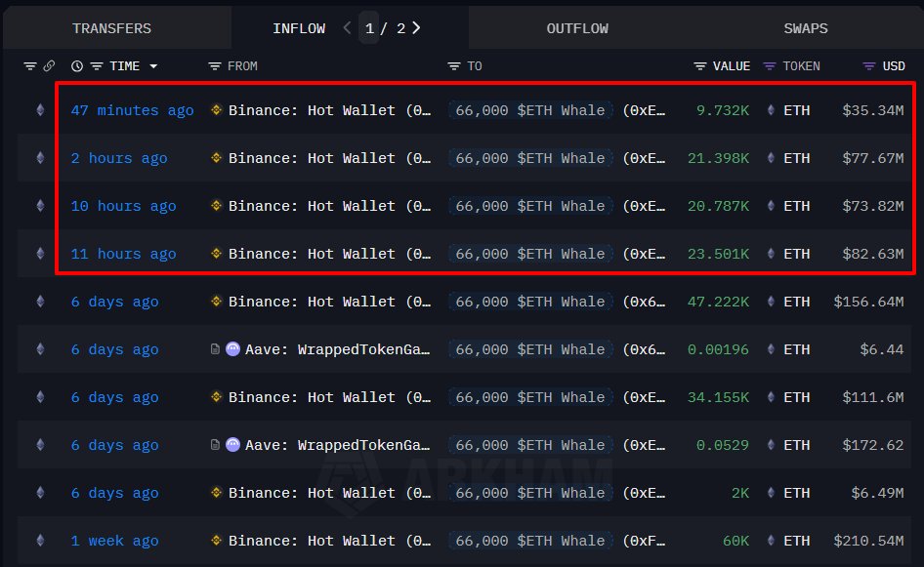Click ETH token icon in $6.49M row
The height and width of the screenshot is (567, 924).
[x=771, y=492]
